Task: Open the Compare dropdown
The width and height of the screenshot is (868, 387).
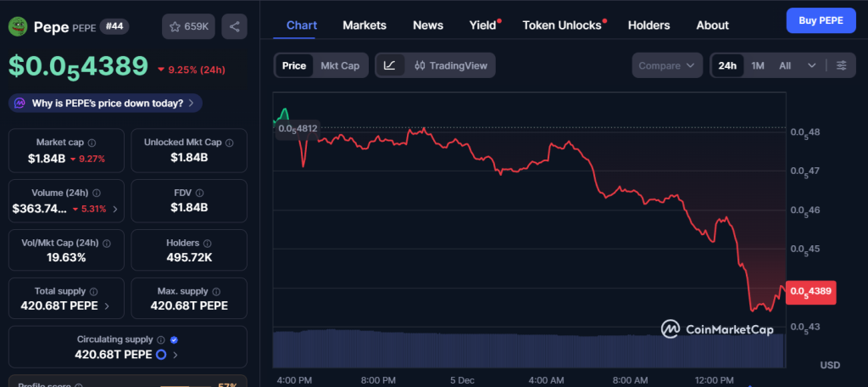Action: (x=667, y=65)
